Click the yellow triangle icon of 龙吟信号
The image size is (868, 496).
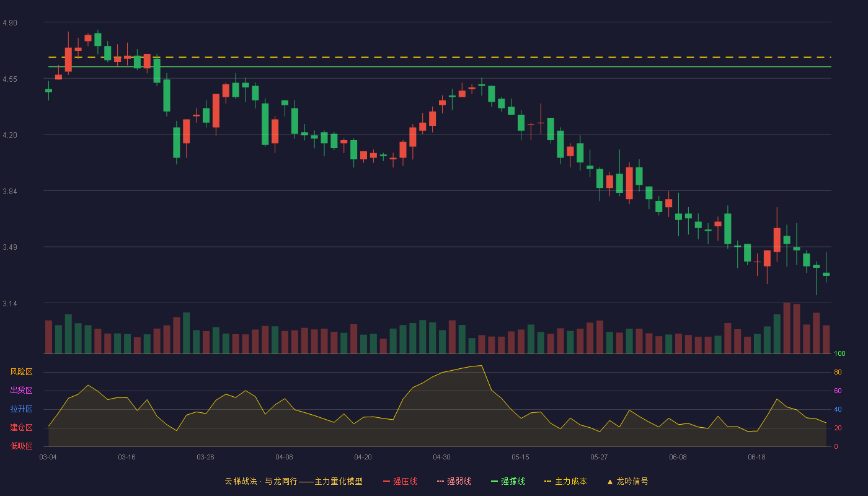(610, 481)
